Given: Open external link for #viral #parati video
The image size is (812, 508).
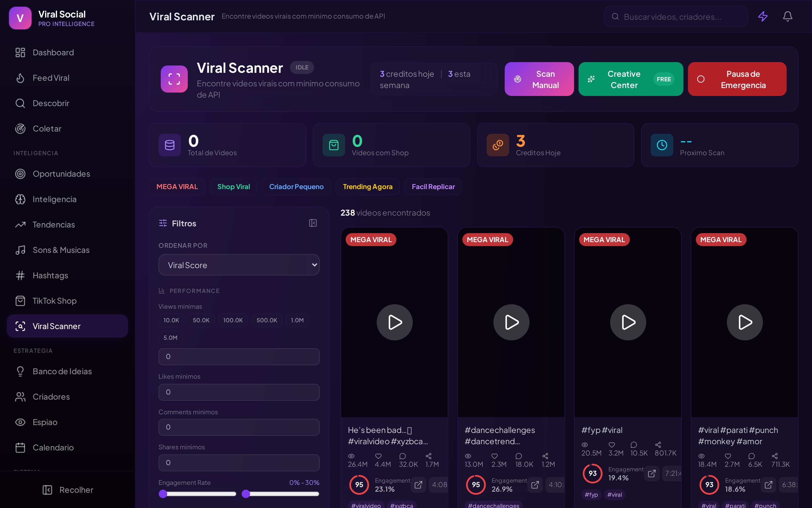Looking at the screenshot, I should tap(768, 485).
